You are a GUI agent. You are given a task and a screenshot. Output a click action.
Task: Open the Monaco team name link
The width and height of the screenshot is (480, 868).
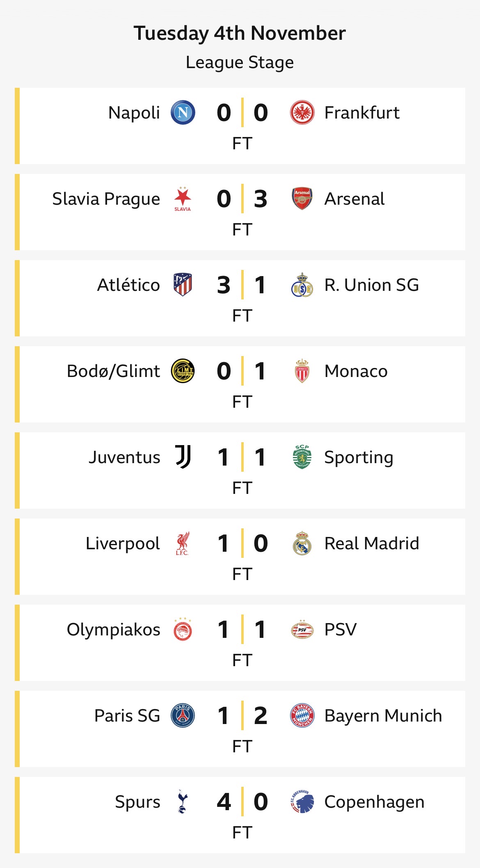(x=356, y=371)
